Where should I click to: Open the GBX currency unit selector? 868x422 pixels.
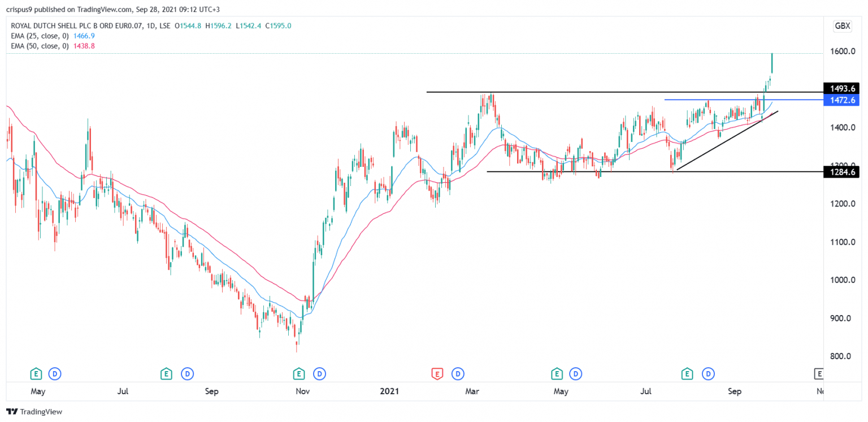click(841, 26)
